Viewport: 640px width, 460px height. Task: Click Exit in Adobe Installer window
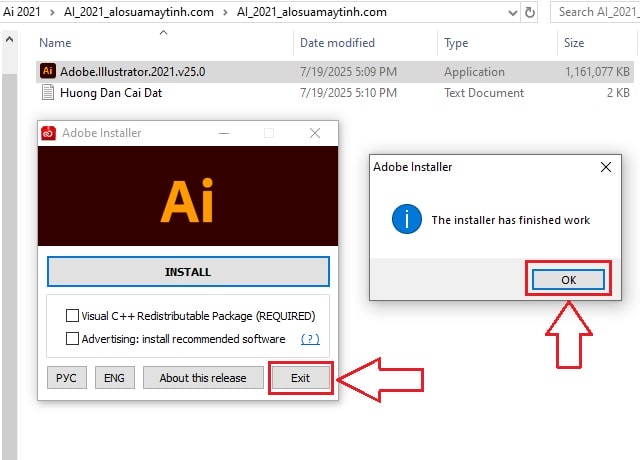tap(300, 378)
